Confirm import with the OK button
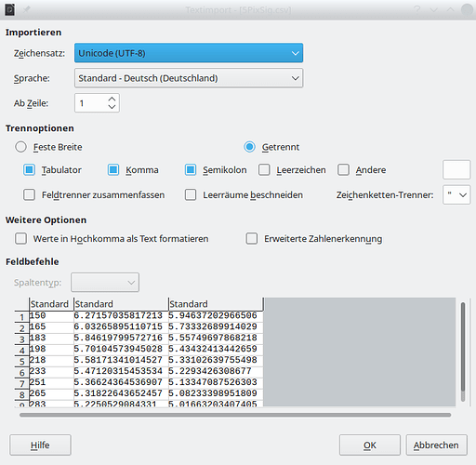Screen dimensions: 476x465 pyautogui.click(x=370, y=445)
